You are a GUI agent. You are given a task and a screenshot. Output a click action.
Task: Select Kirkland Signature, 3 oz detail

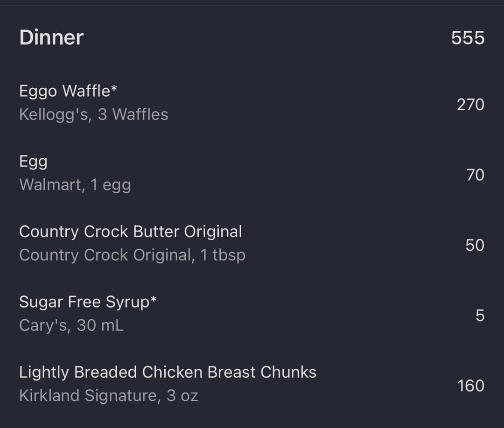[x=109, y=396]
